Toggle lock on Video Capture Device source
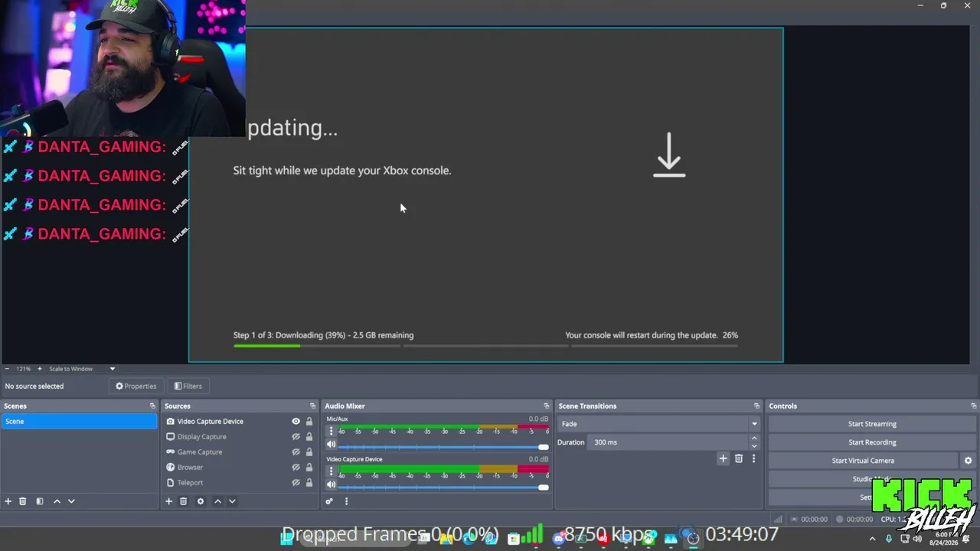The image size is (980, 551). [309, 422]
